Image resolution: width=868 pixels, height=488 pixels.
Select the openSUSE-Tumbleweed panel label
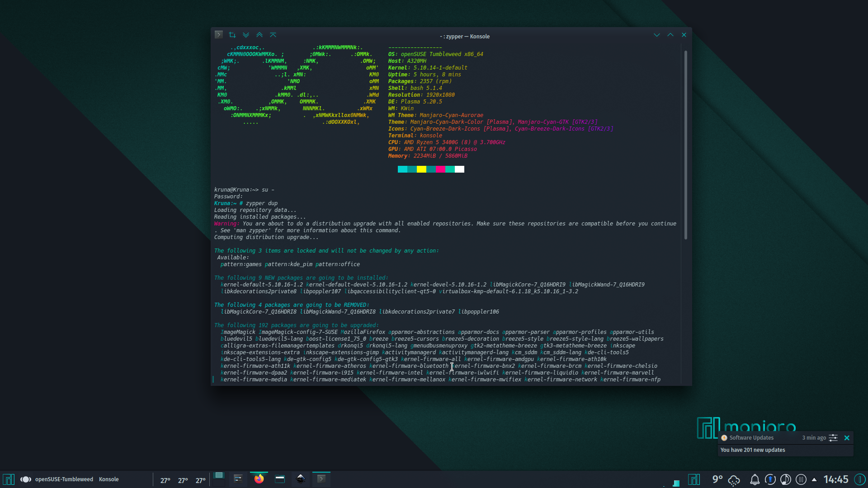coord(64,479)
